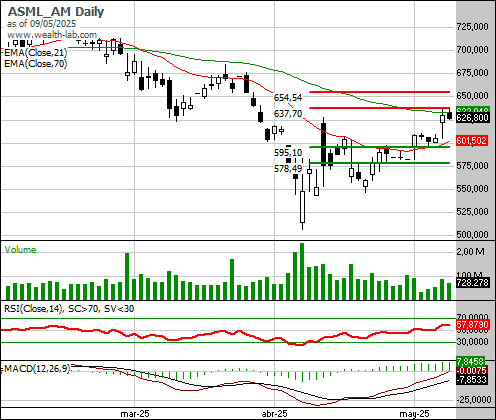The width and height of the screenshot is (496, 420).
Task: Click the 500,000 price axis label
Action: click(472, 234)
